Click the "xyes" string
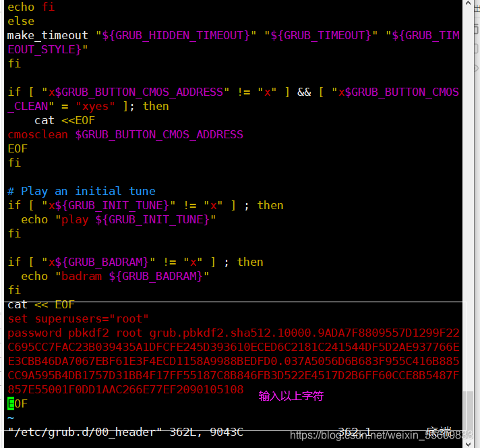This screenshot has height=448, width=480. (95, 107)
